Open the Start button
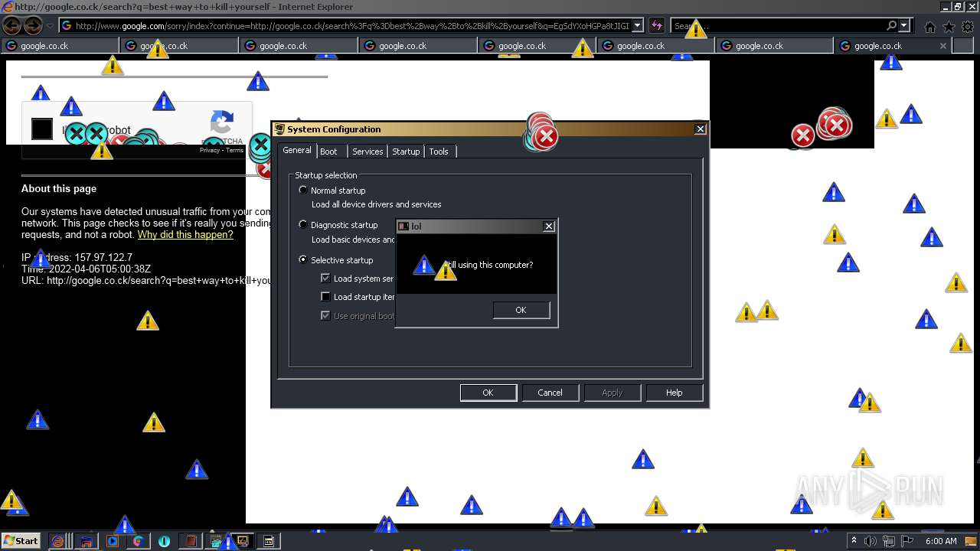 [21, 540]
